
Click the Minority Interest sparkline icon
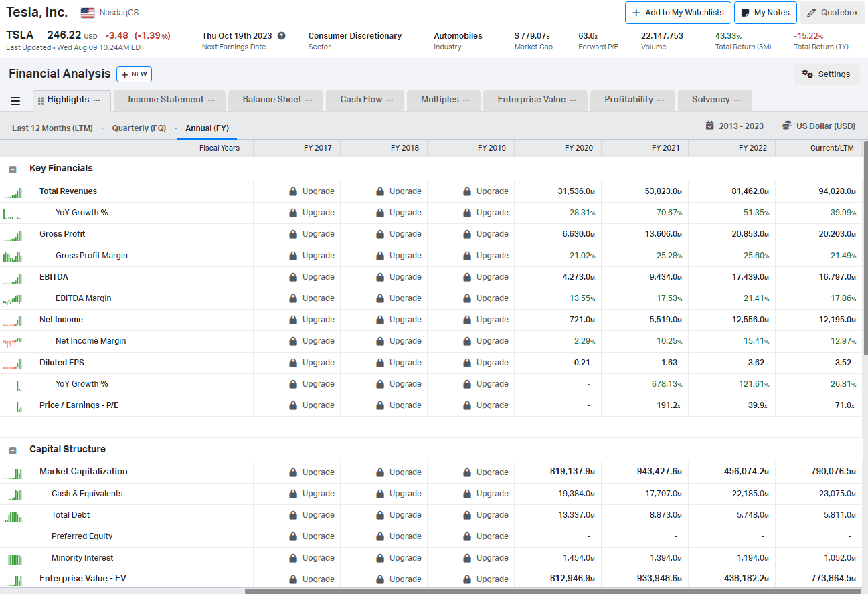pos(13,559)
